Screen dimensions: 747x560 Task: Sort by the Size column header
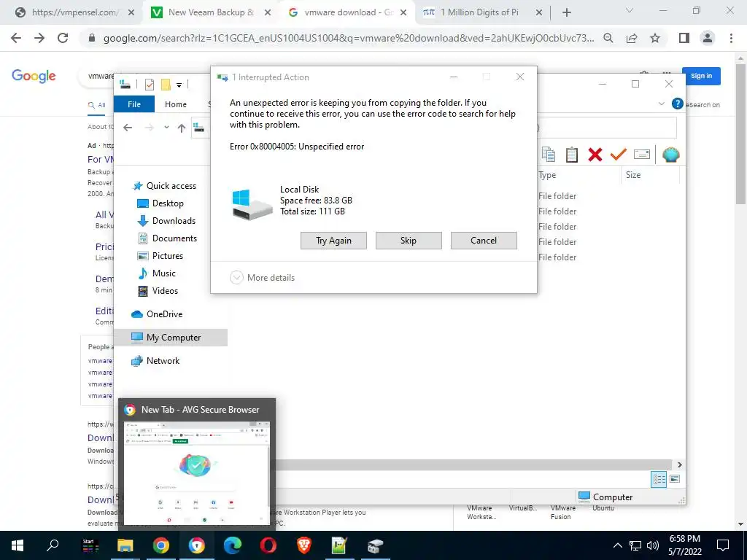pyautogui.click(x=633, y=175)
